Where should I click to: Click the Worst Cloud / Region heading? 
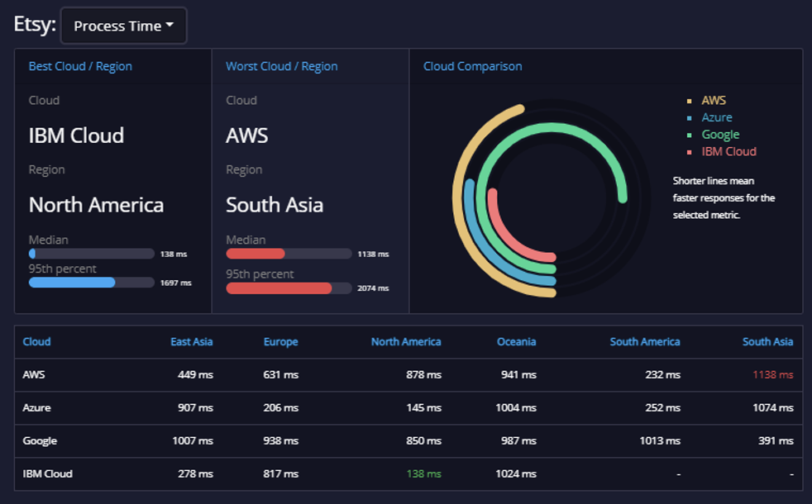point(282,66)
